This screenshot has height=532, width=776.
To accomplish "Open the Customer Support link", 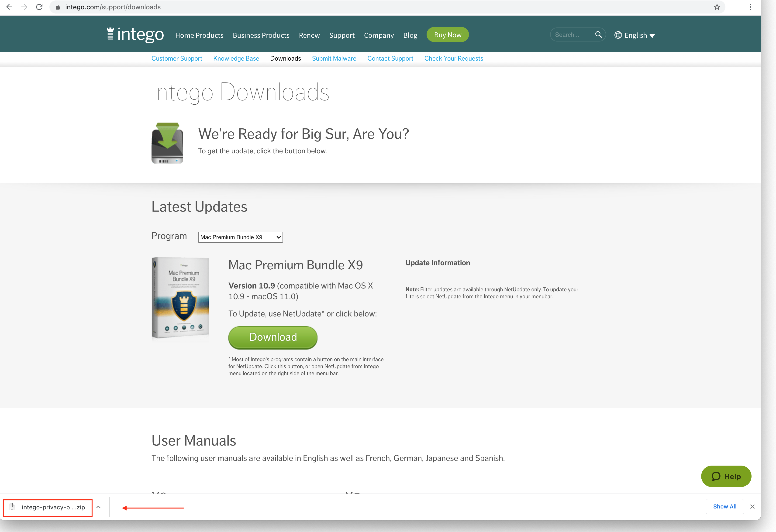I will tap(177, 58).
